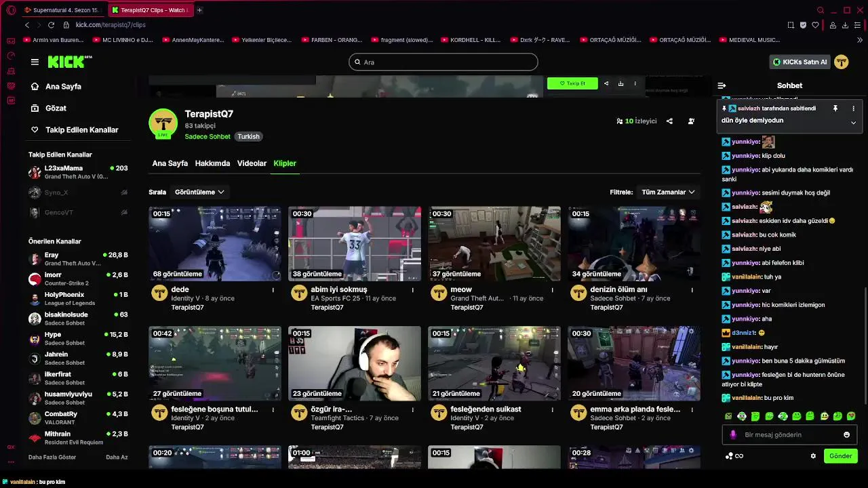
Task: Open options for emma arka planda clip
Action: (x=692, y=409)
